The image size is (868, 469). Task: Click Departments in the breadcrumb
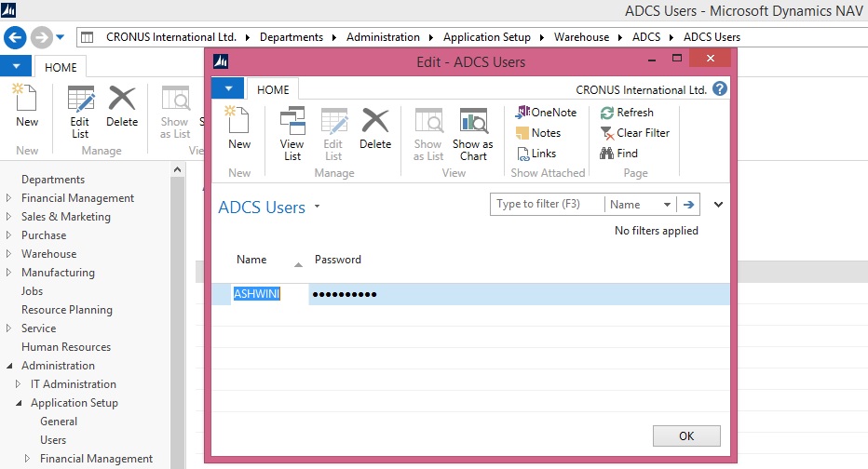pos(292,37)
